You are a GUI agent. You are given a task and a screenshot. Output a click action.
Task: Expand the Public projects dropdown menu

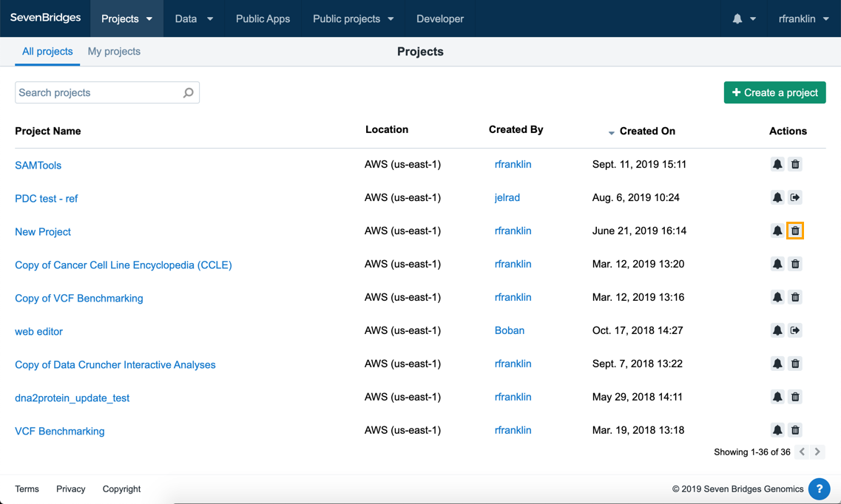353,18
